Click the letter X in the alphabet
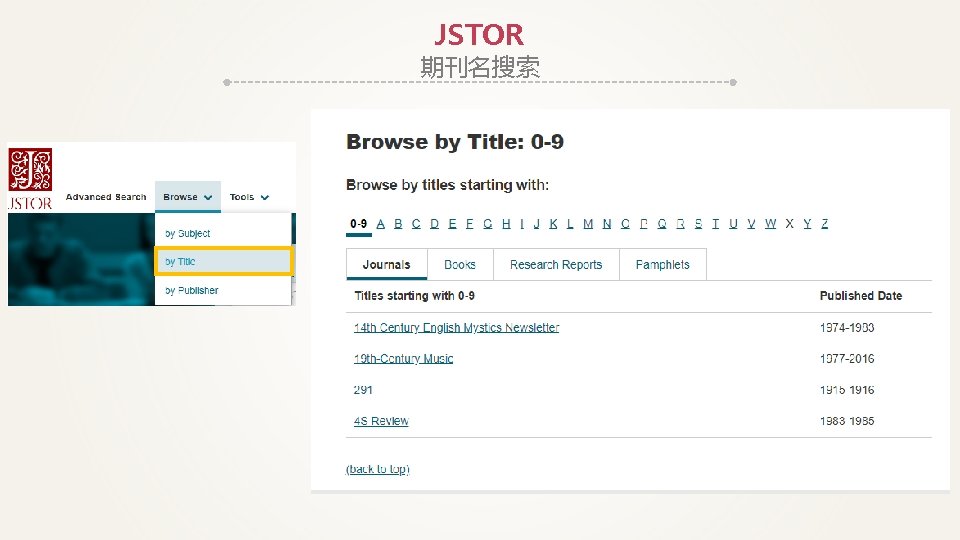Image resolution: width=960 pixels, height=540 pixels. [789, 223]
